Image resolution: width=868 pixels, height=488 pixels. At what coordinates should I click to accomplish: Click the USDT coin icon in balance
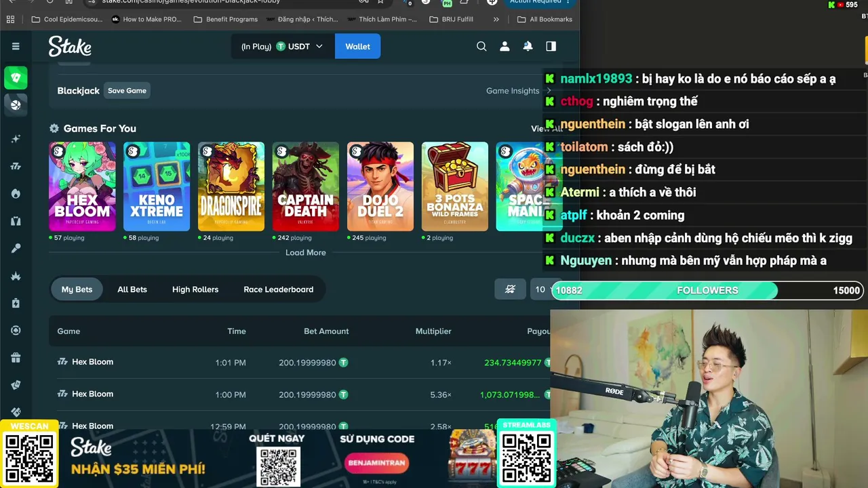click(280, 47)
